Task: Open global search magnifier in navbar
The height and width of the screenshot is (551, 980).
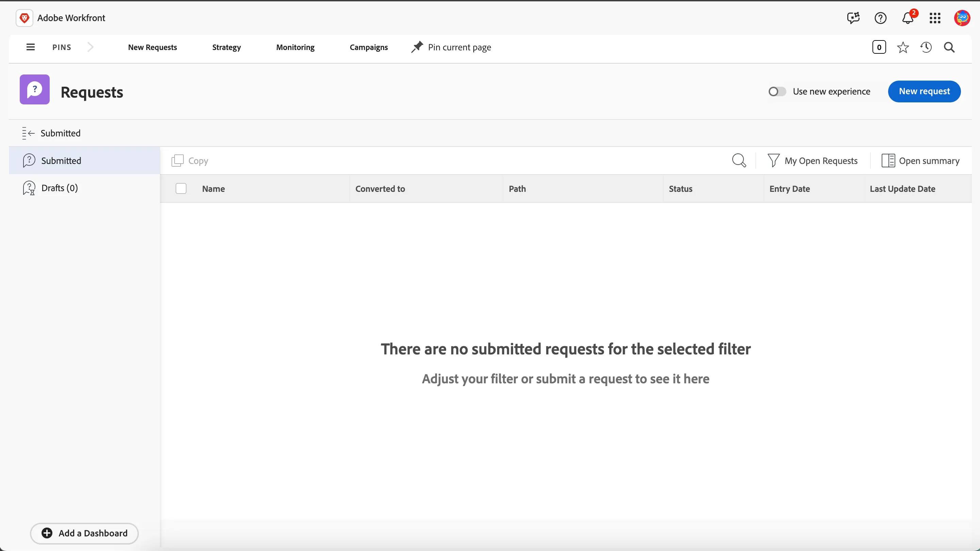Action: tap(949, 47)
